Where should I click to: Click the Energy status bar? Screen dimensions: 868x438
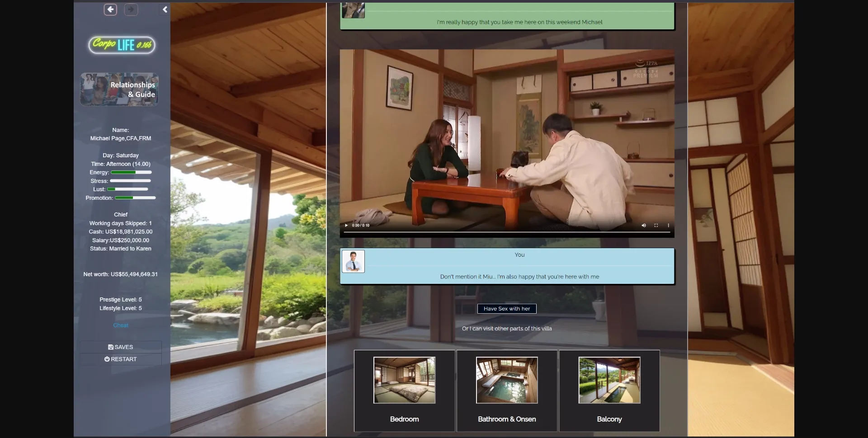(131, 172)
